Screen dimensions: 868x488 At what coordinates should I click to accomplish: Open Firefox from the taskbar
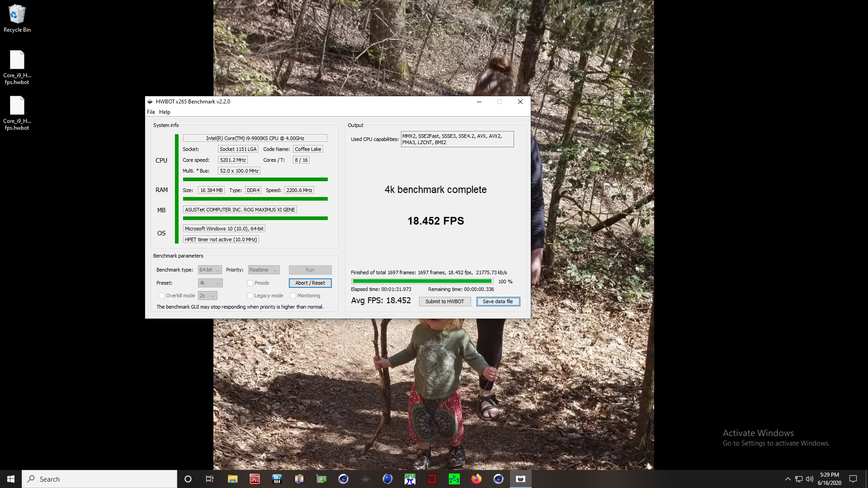[476, 479]
